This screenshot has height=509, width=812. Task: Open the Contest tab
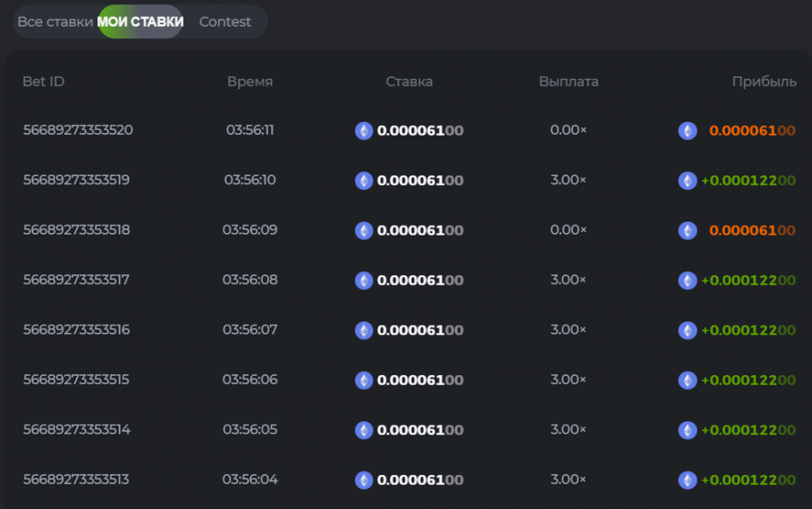225,22
